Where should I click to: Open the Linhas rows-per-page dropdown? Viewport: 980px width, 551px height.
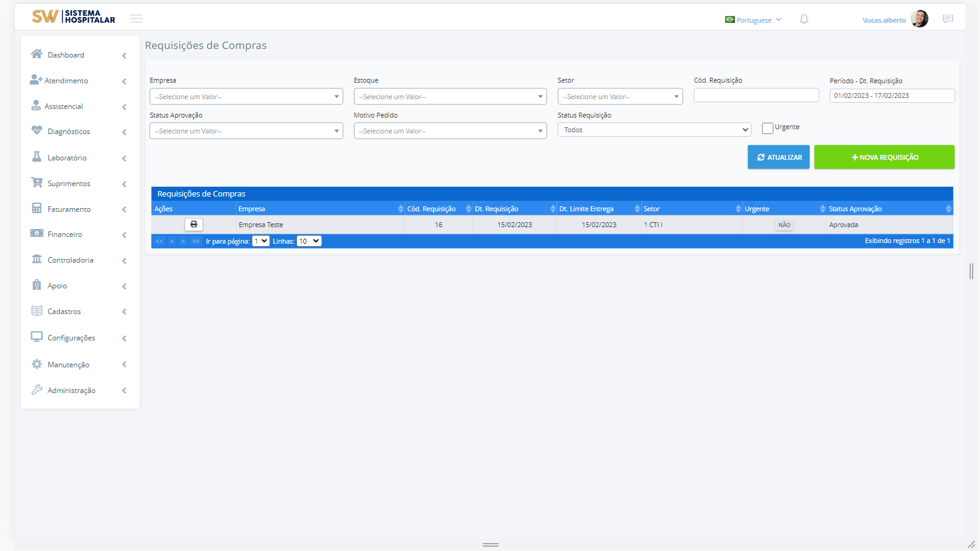(309, 241)
